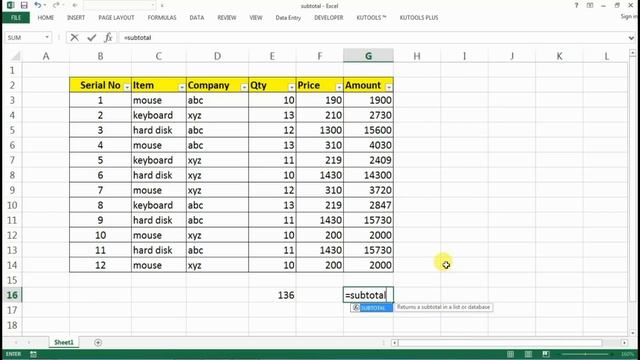The image size is (640, 360).
Task: Click the Qty header cell
Action: (x=272, y=85)
